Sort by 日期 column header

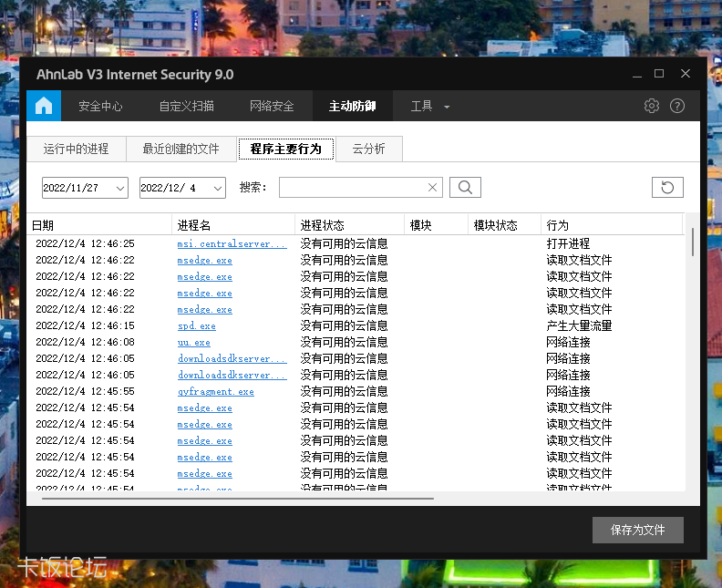(99, 225)
